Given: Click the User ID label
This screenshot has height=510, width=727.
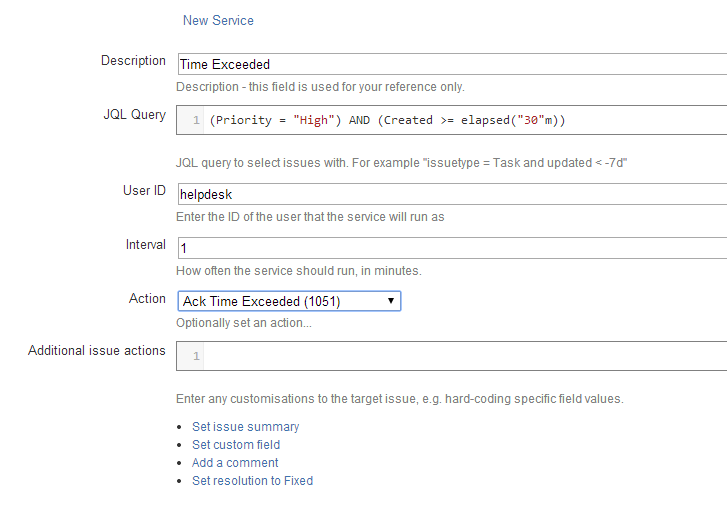Looking at the screenshot, I should point(144,191).
